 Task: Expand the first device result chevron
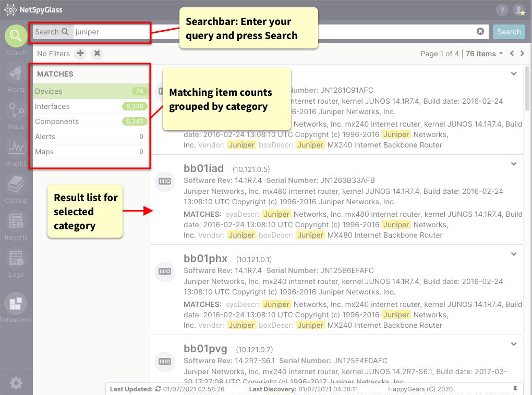(514, 73)
